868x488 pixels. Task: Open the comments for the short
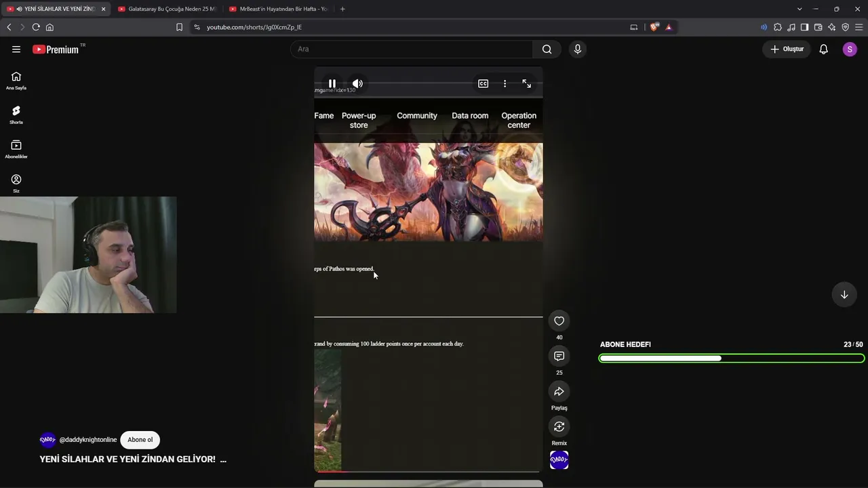click(x=559, y=357)
